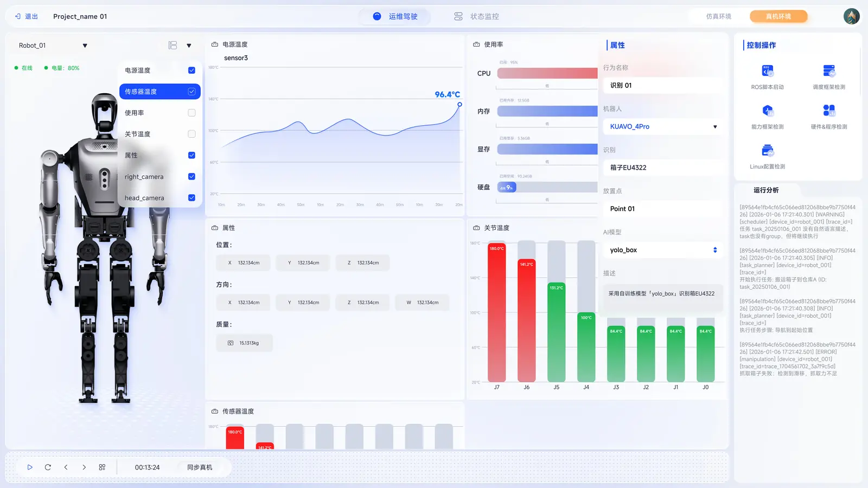Click the 调度框架检测 icon
868x488 pixels.
click(x=829, y=70)
